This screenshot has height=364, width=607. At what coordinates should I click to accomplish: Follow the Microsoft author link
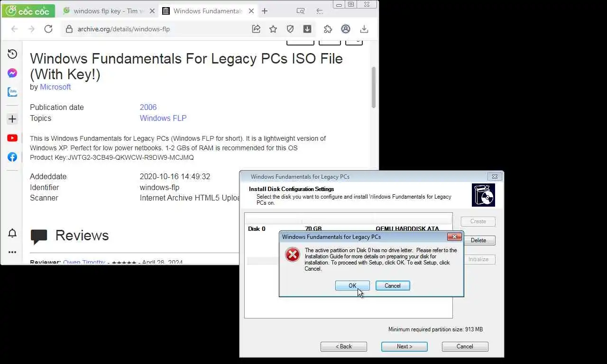[55, 87]
